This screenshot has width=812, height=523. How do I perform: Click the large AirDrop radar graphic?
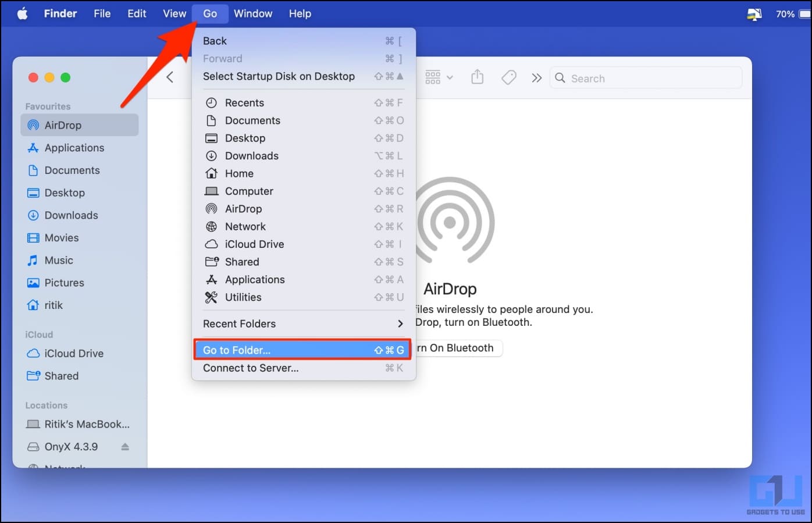(450, 222)
